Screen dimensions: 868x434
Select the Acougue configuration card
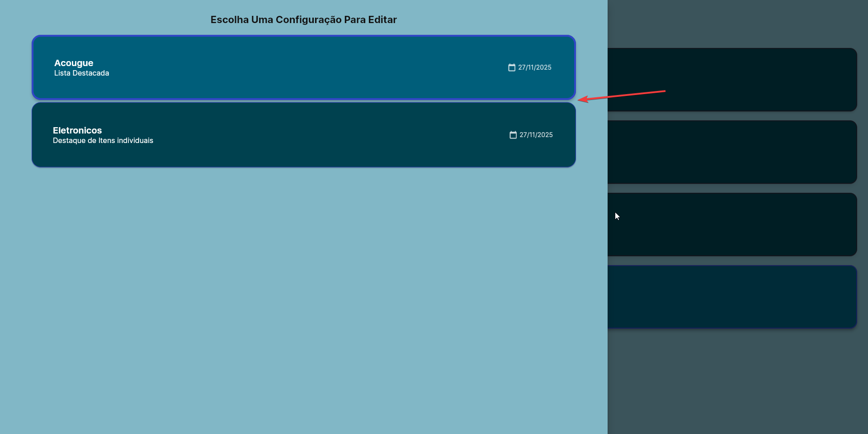[x=303, y=67]
